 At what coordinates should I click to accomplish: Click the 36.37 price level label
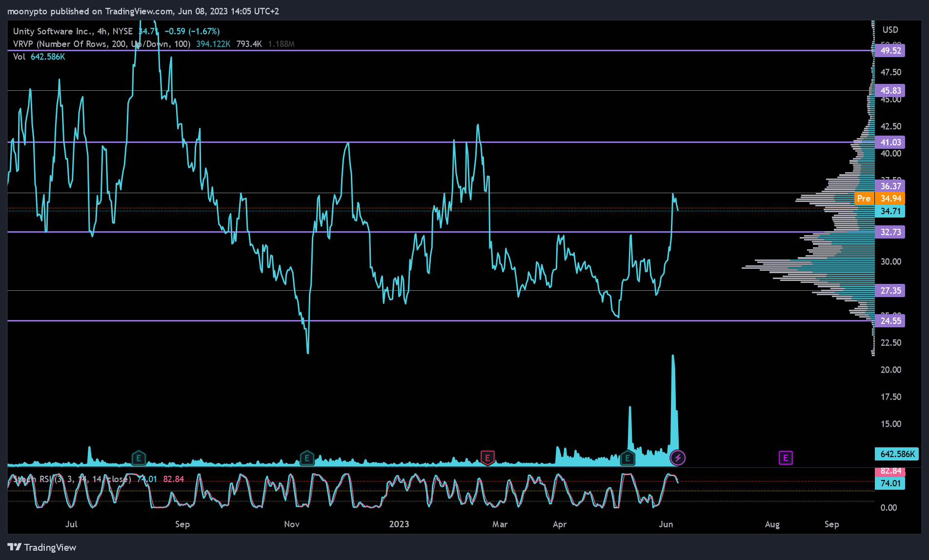(890, 186)
